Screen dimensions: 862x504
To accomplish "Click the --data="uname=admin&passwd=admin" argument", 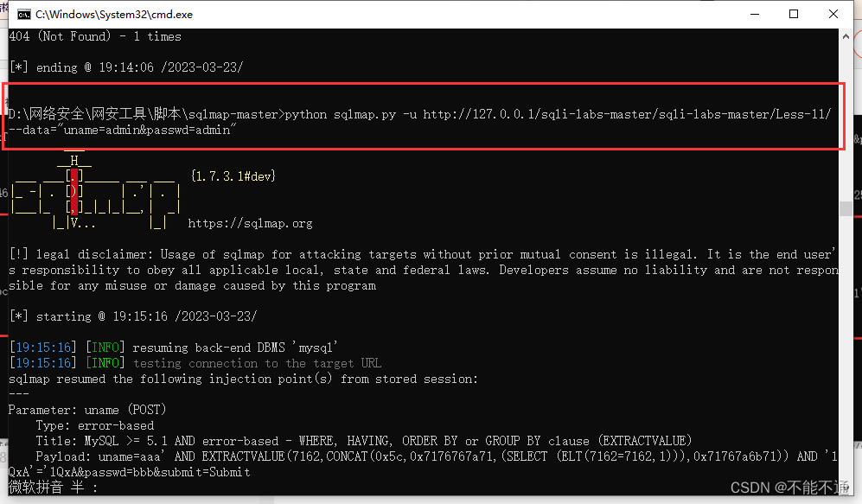I will click(x=123, y=130).
